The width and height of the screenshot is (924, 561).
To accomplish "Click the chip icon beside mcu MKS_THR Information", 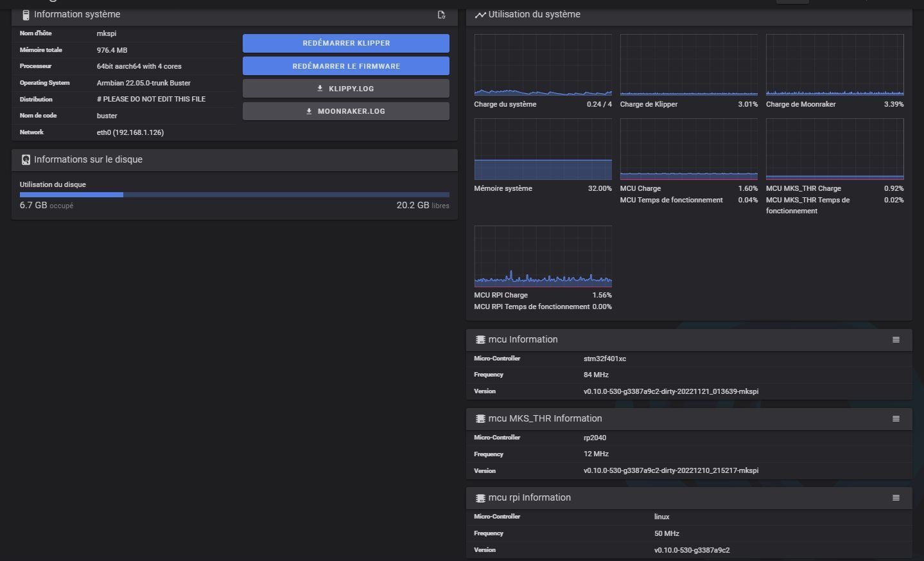I will (480, 419).
